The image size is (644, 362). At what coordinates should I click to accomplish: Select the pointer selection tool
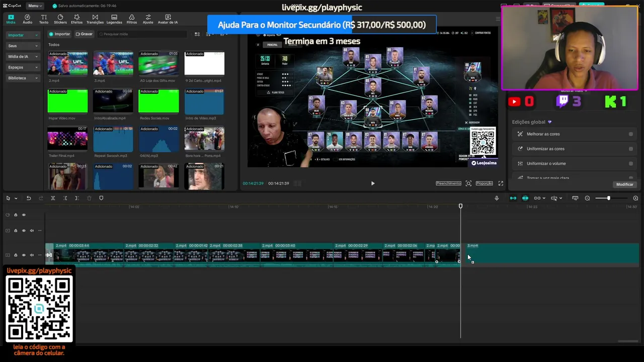click(8, 198)
